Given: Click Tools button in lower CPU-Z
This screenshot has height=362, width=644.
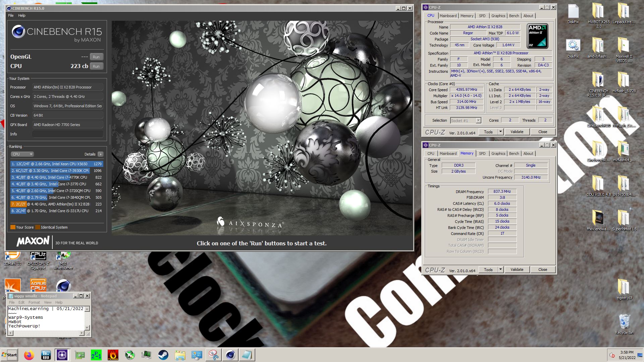Looking at the screenshot, I should 488,269.
